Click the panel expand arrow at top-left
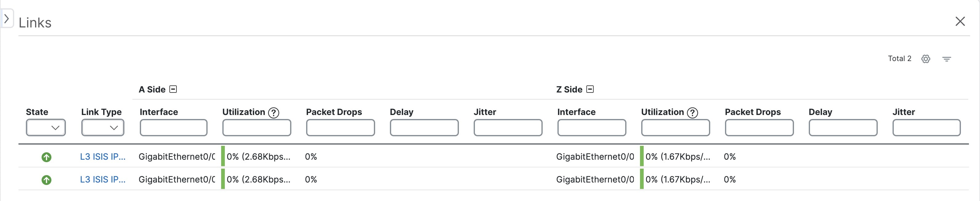The image size is (980, 201). tap(6, 18)
